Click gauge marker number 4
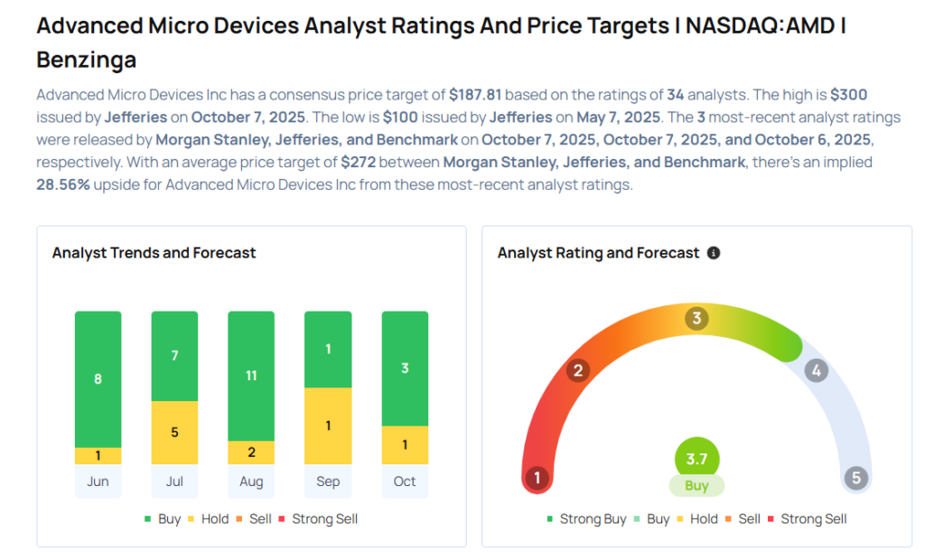Viewport: 925px width, 560px height. pyautogui.click(x=816, y=370)
